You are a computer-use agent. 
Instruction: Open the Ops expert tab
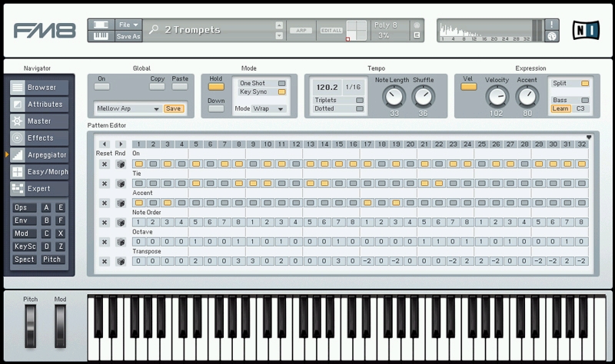point(24,207)
